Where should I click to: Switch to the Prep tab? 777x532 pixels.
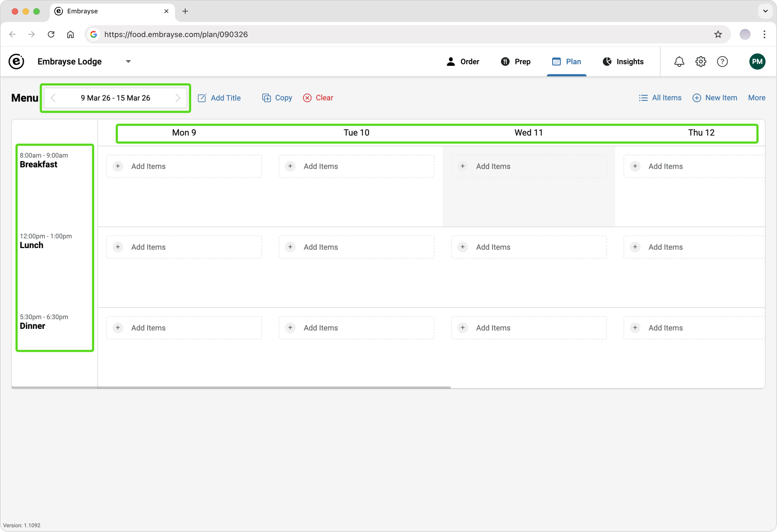515,62
